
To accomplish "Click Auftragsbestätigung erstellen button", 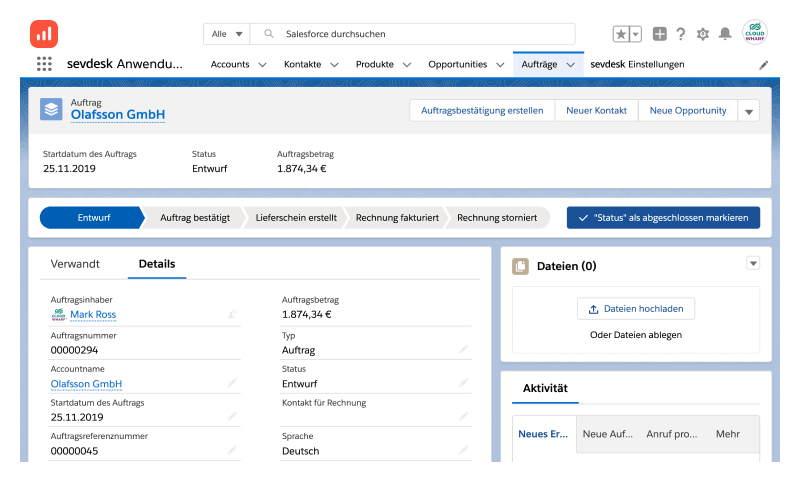I will coord(482,111).
